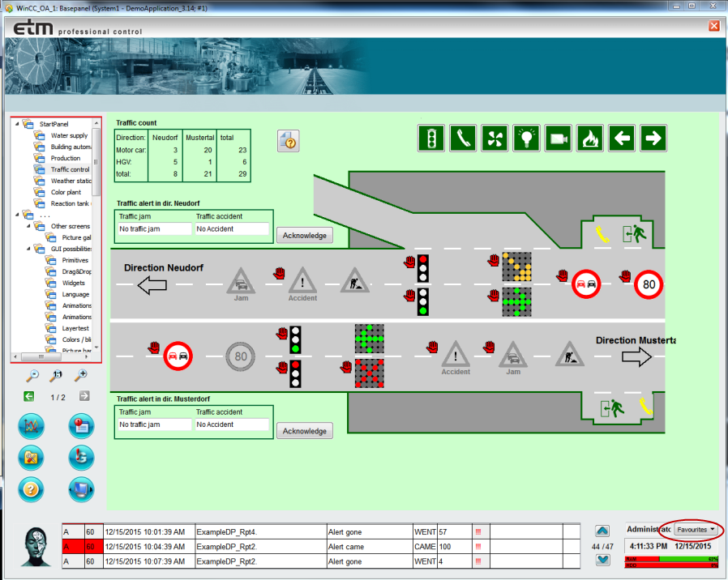
Task: Select Primitives in the navigation tree
Action: (75, 260)
